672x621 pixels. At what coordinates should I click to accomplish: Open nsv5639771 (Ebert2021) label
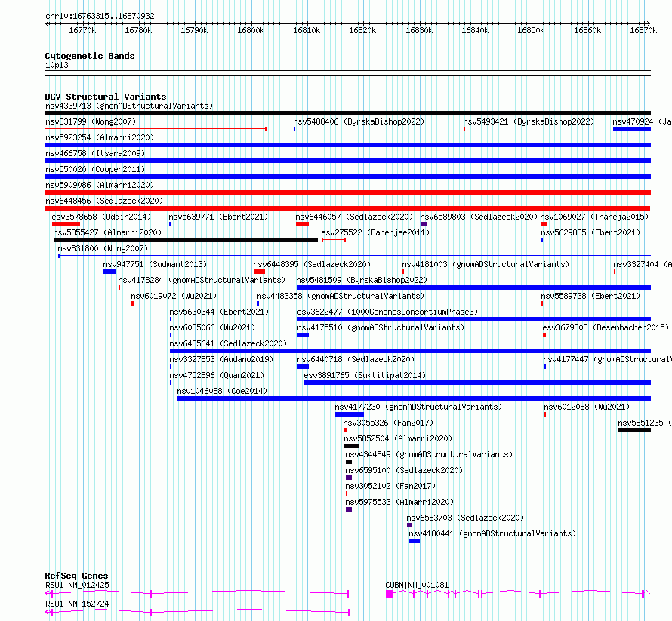point(218,217)
